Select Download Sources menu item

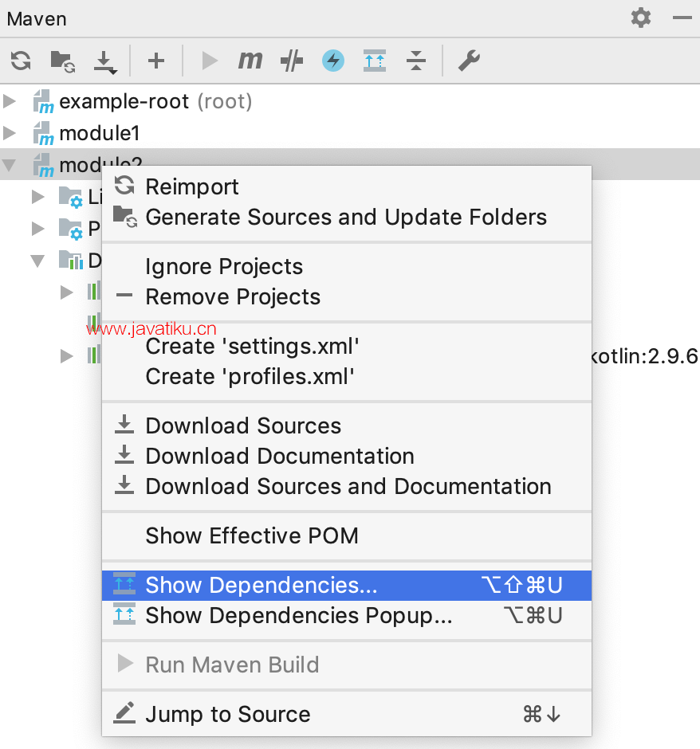(347, 425)
